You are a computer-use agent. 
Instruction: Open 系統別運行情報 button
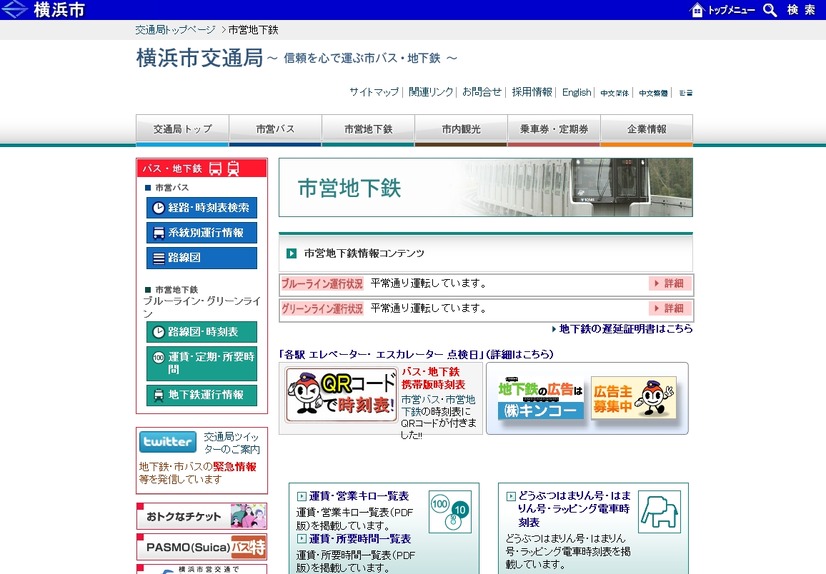pyautogui.click(x=202, y=233)
